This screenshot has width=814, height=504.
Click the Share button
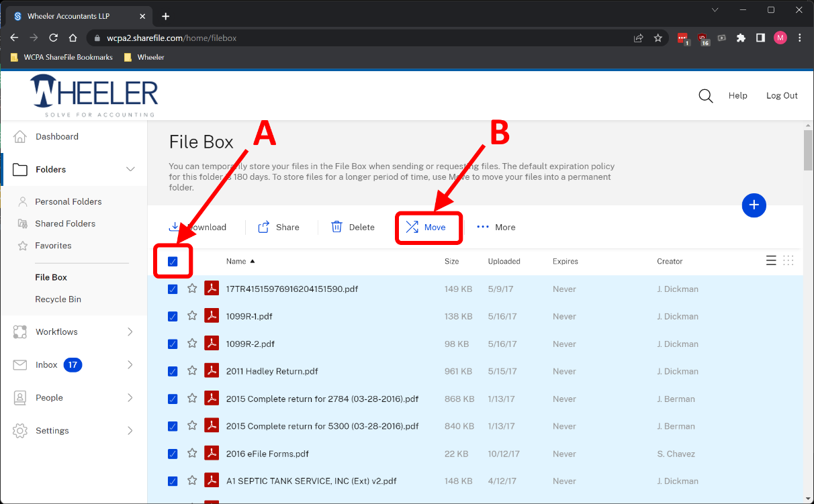coord(279,227)
